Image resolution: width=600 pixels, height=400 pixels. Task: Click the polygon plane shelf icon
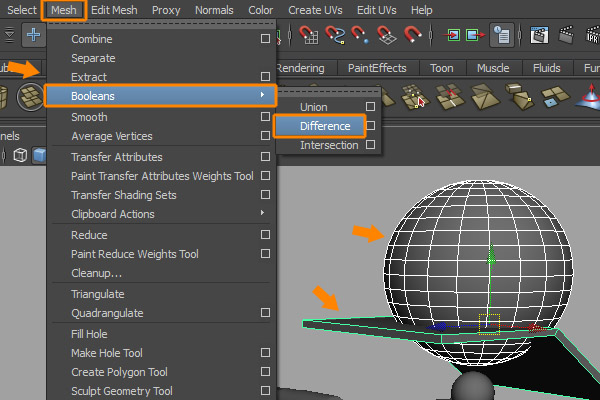point(31,97)
